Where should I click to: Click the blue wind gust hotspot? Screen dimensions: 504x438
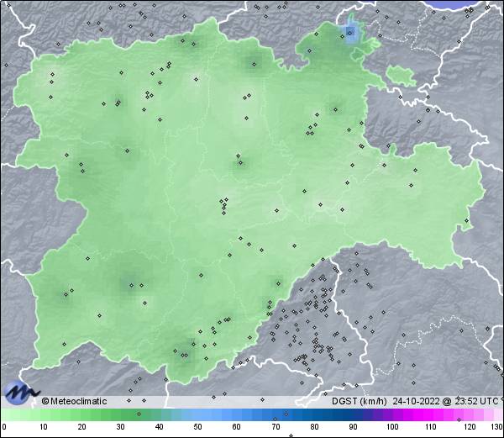click(351, 34)
